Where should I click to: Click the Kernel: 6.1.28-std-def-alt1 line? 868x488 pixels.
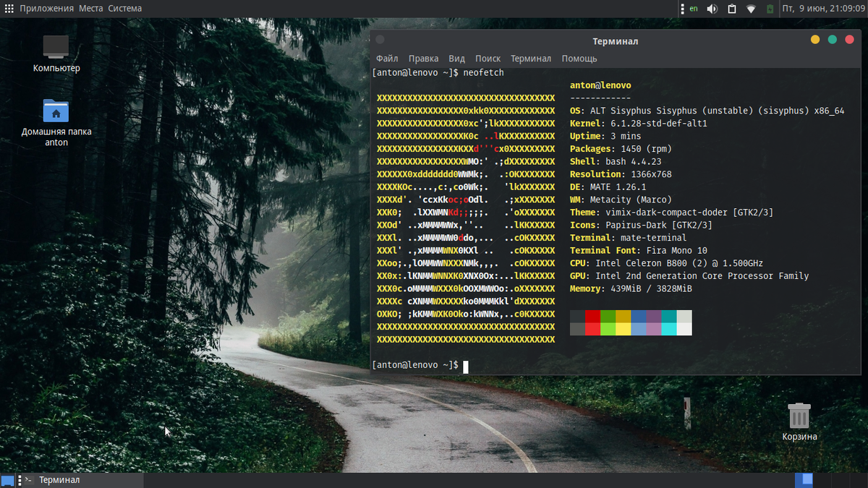(639, 124)
